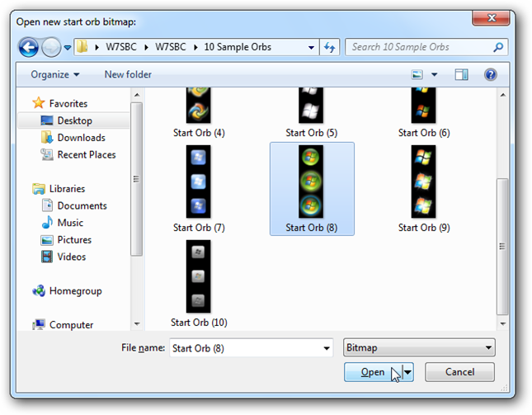Image resolution: width=532 pixels, height=415 pixels.
Task: Select Libraries in navigation pane
Action: point(67,189)
